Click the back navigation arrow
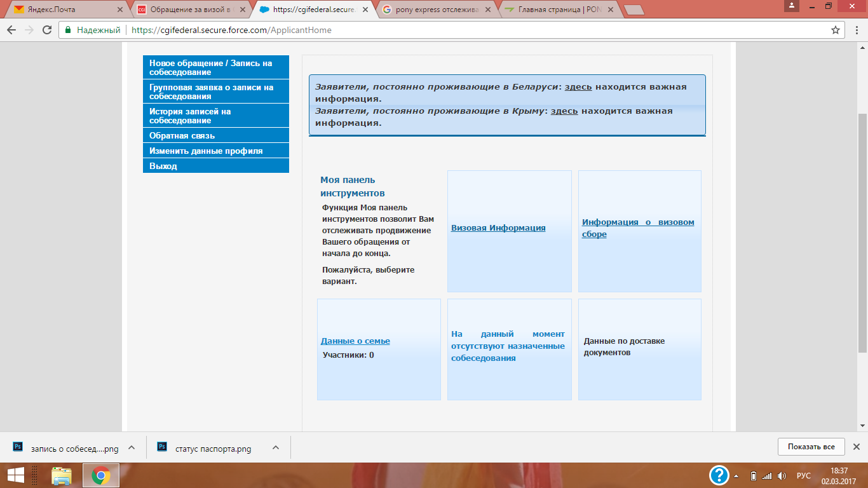Image resolution: width=868 pixels, height=488 pixels. click(11, 30)
